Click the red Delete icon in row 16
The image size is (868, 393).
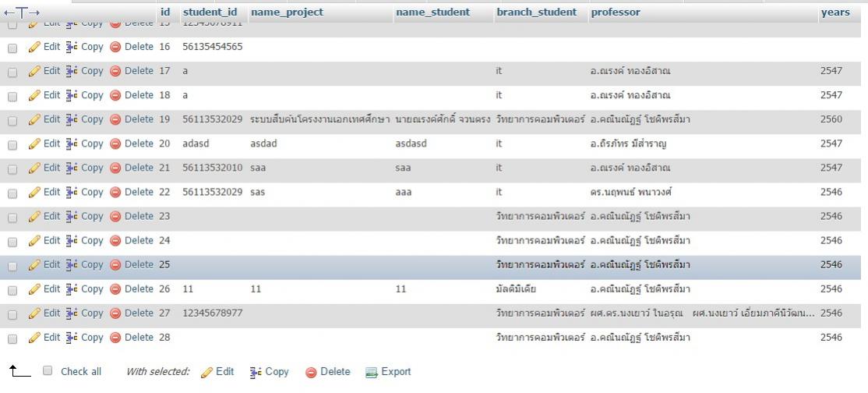(115, 47)
